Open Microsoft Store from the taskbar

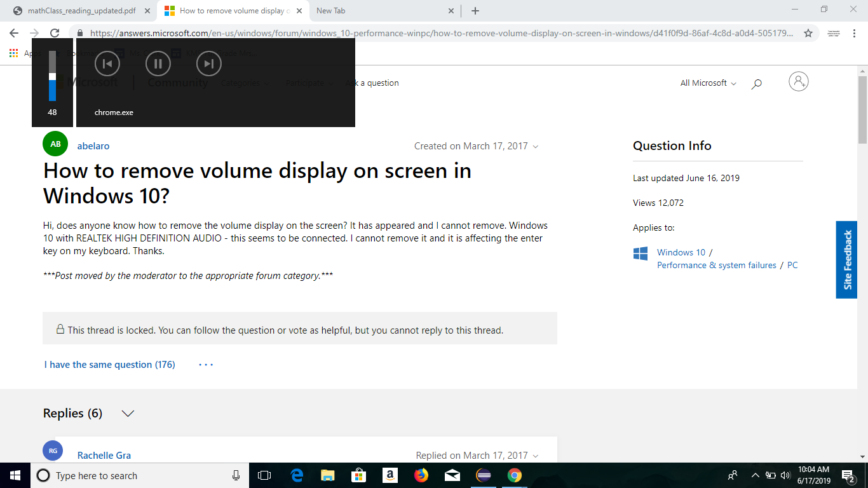coord(359,475)
